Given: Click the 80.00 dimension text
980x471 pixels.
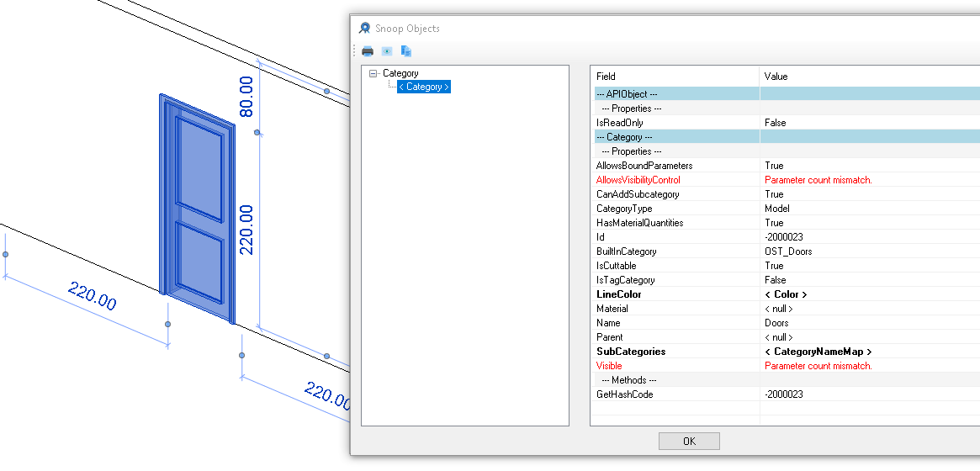Looking at the screenshot, I should tap(246, 97).
